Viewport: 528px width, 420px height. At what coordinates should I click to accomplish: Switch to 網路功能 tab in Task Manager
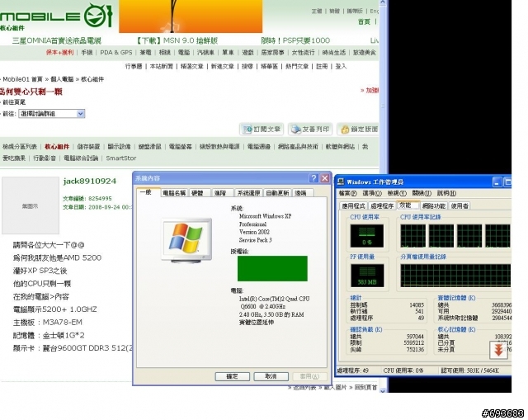coord(434,206)
